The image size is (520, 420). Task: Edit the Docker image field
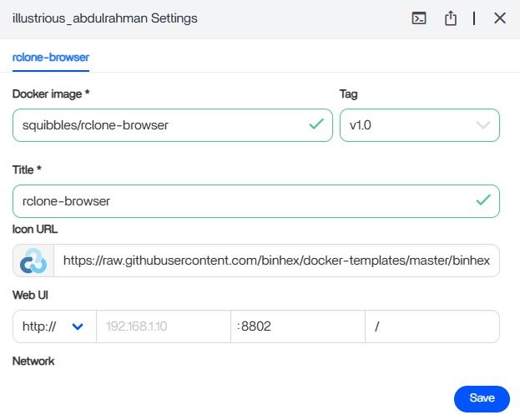tap(173, 125)
